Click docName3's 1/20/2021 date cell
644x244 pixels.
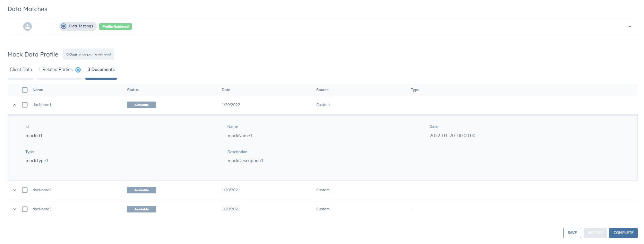[231, 209]
